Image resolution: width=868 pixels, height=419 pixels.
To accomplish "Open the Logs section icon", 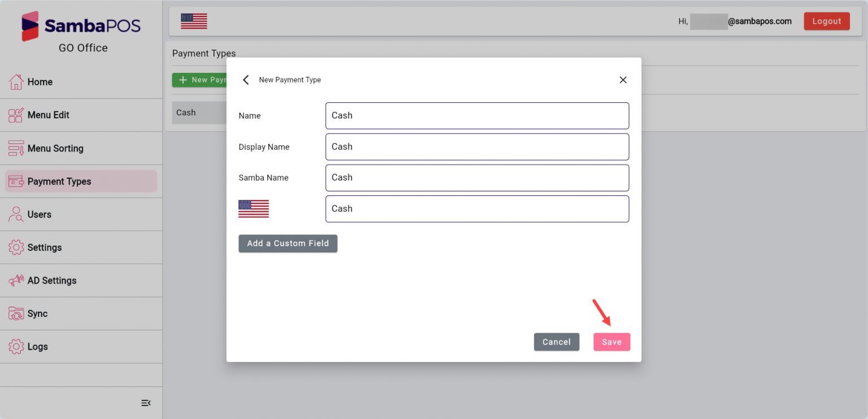I will (17, 346).
